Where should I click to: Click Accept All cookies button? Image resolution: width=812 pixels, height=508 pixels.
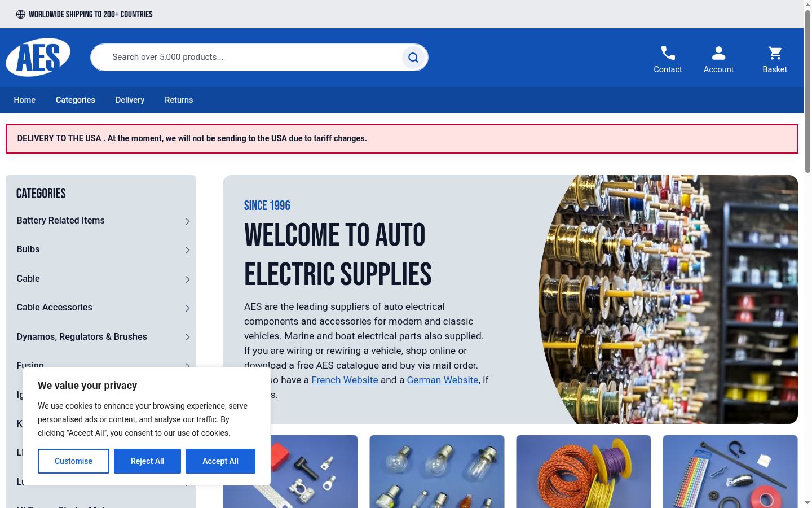(x=220, y=461)
